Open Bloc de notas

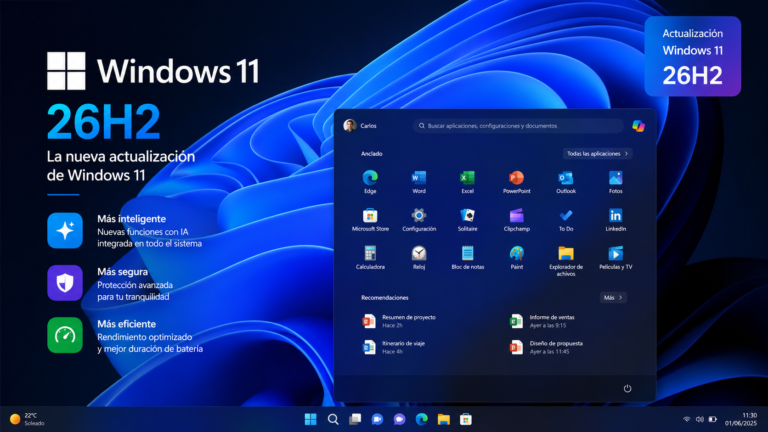point(467,258)
